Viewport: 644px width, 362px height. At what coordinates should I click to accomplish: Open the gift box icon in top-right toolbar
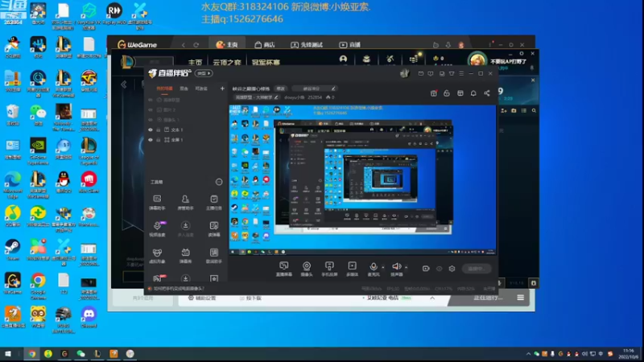click(434, 93)
